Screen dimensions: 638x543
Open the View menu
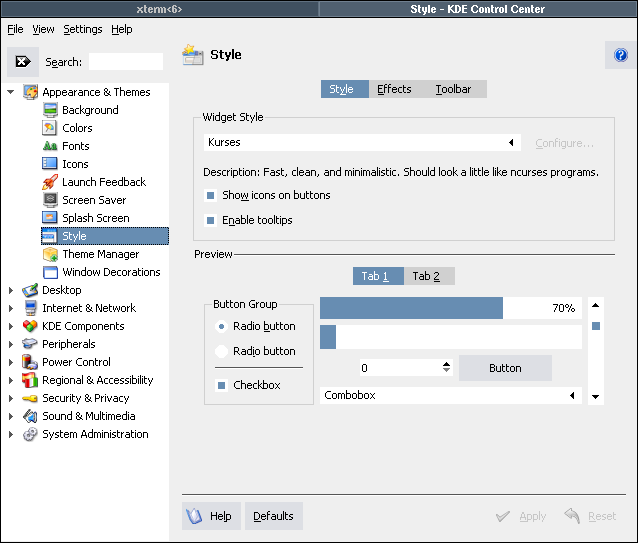click(43, 29)
